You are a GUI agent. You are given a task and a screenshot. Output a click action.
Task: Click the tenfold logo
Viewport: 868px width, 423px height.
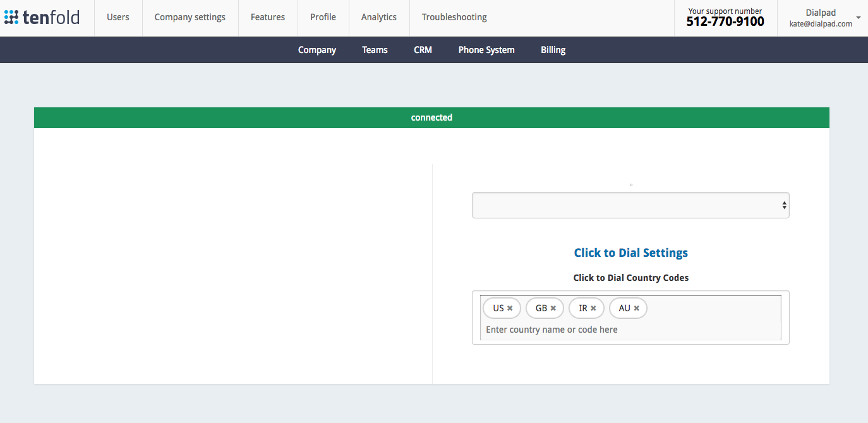point(42,17)
